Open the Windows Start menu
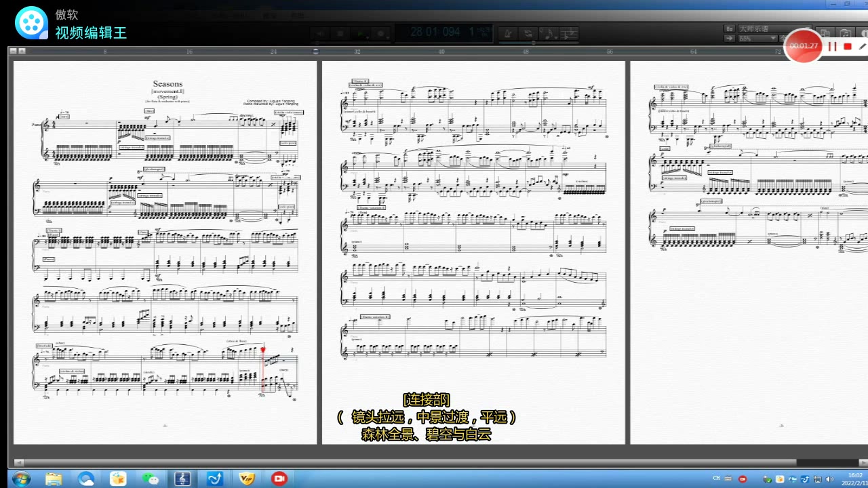 coord(21,479)
